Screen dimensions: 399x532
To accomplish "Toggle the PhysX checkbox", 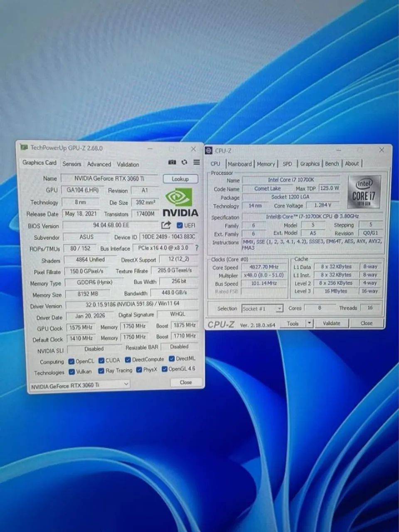I will click(139, 370).
